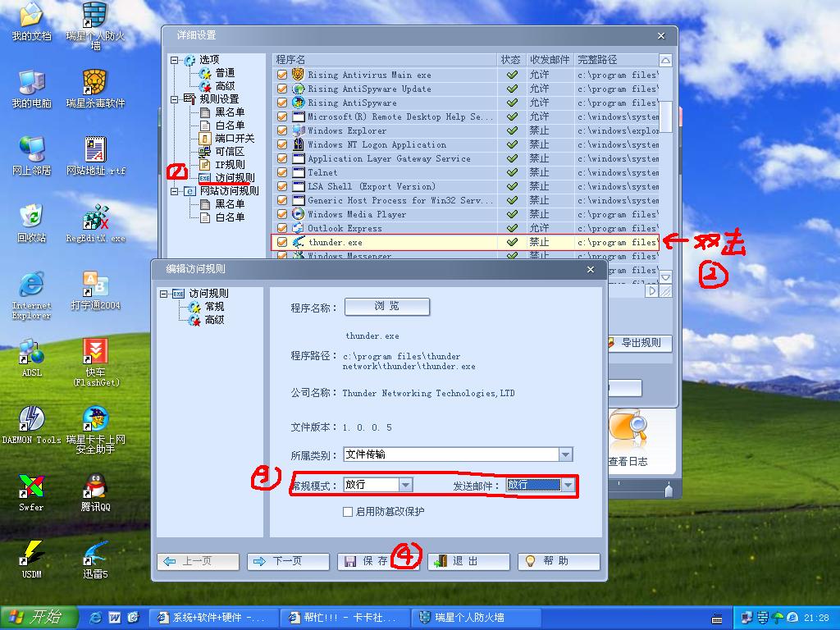Select 端口开关 tree item

click(x=235, y=138)
